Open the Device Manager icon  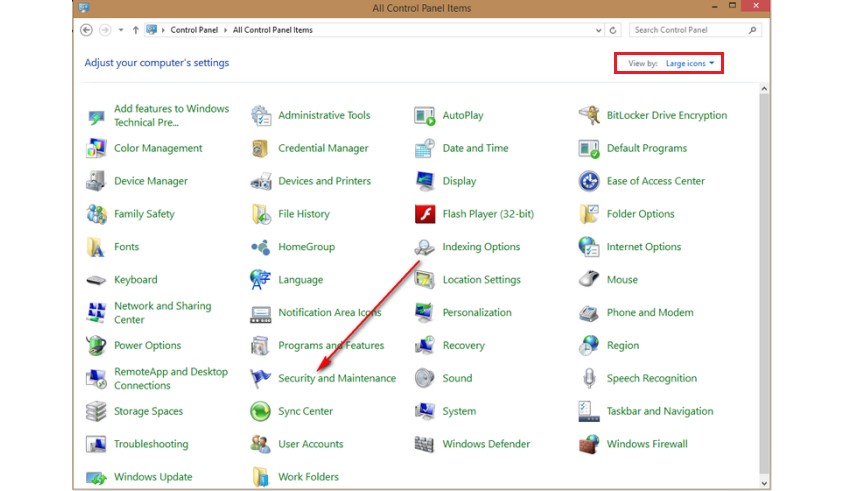(x=97, y=181)
